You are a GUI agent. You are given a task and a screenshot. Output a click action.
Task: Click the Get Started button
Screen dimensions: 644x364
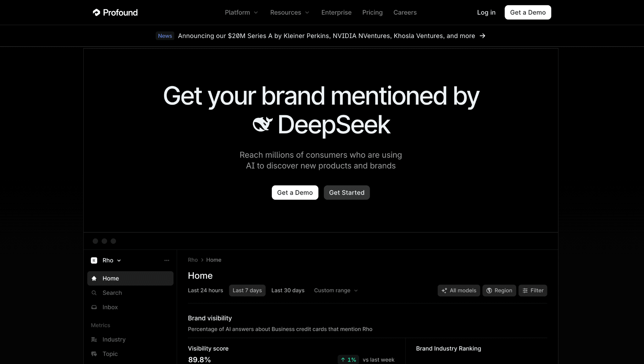pos(347,193)
